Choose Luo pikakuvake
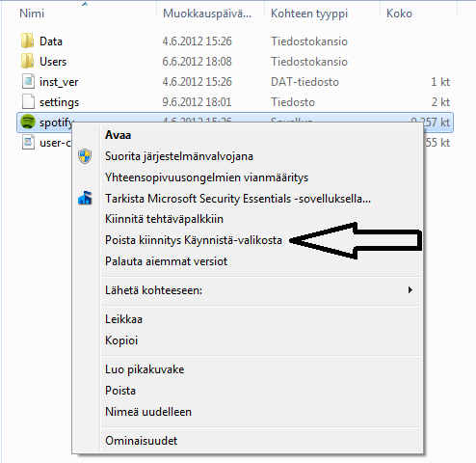This screenshot has height=463, width=476. [x=145, y=369]
